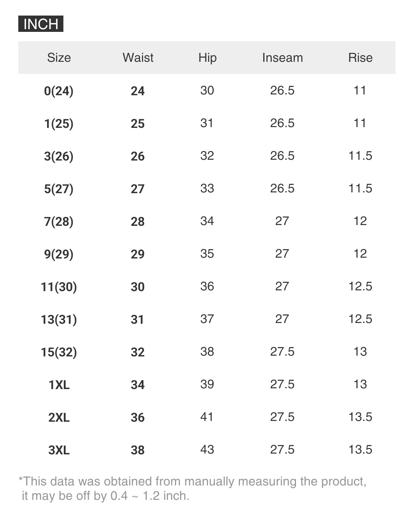Click the Waist column header
This screenshot has height=515, width=420.
click(x=138, y=58)
